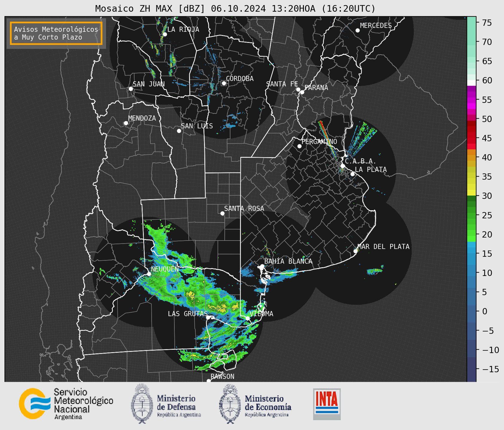This screenshot has width=504, height=430.
Task: Click the Avisos Meteorológicos a Muy Corto Plazo box
Action: pyautogui.click(x=56, y=33)
